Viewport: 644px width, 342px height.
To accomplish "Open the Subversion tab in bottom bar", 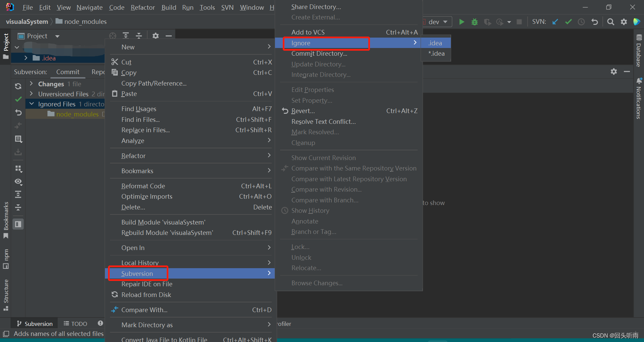I will [x=35, y=324].
